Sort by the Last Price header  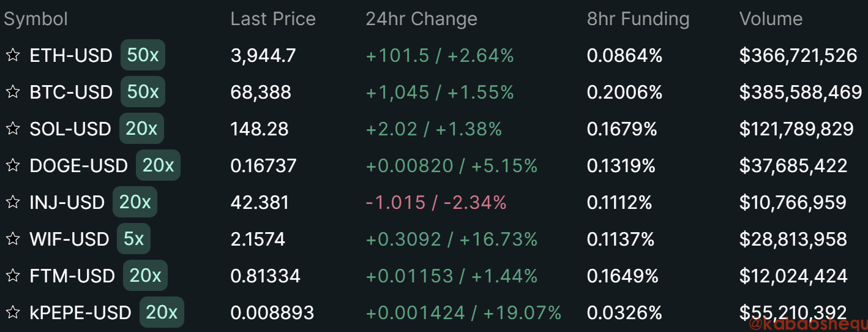pos(272,19)
